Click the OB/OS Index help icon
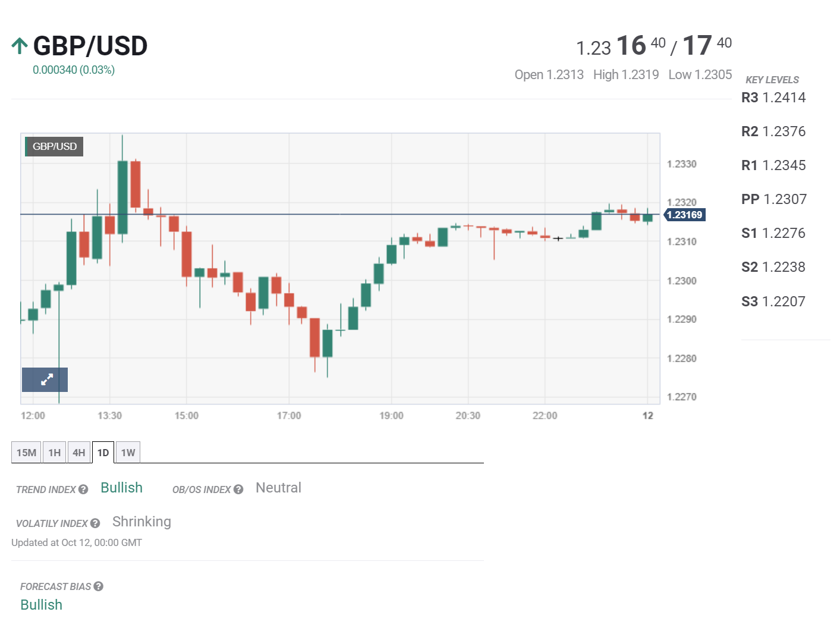Viewport: 840px width, 637px height. [x=238, y=489]
